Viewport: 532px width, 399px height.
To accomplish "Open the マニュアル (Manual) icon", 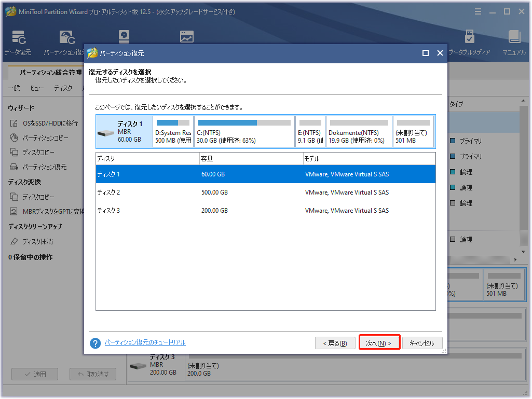I will pyautogui.click(x=514, y=42).
